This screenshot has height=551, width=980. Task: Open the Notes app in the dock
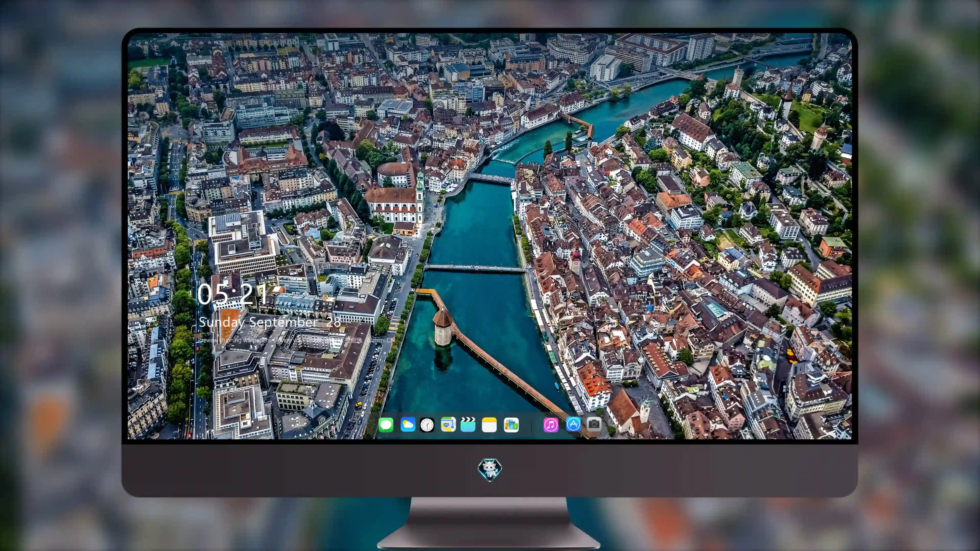[x=489, y=425]
